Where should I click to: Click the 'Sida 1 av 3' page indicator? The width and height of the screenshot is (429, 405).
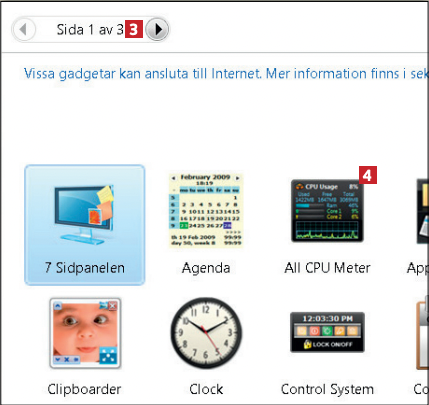pos(90,30)
